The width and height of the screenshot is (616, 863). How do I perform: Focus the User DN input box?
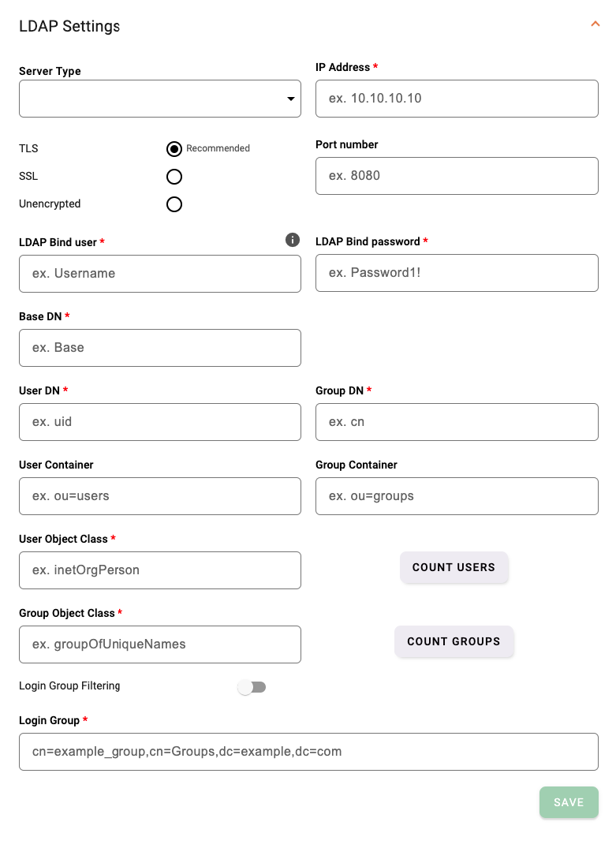pyautogui.click(x=159, y=422)
